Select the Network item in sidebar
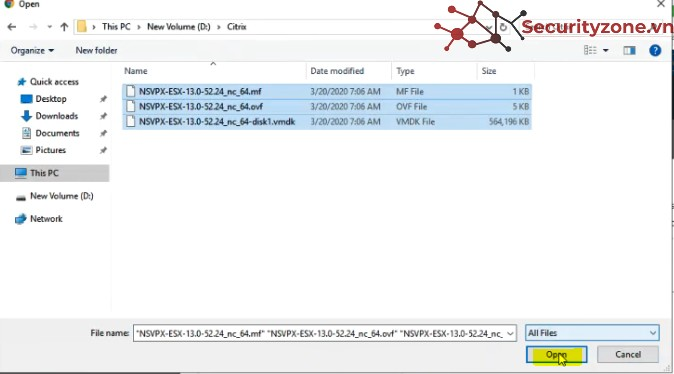Screen dimensions: 674x374 click(46, 219)
